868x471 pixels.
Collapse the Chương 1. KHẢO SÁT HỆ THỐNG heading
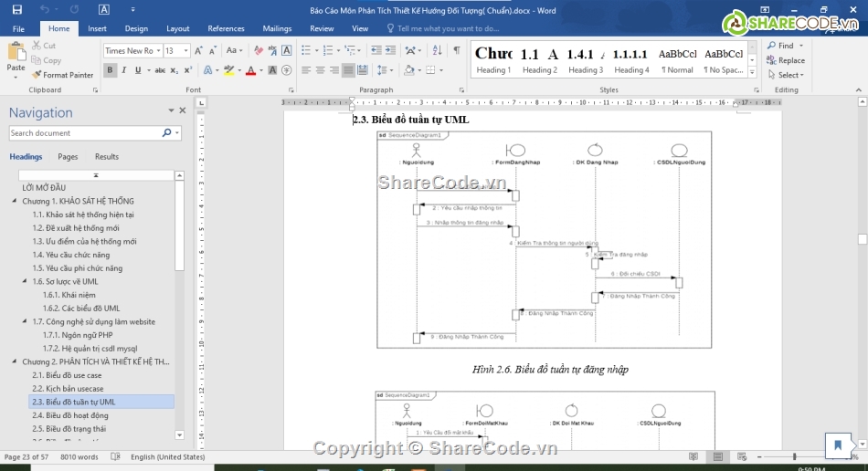pyautogui.click(x=15, y=201)
